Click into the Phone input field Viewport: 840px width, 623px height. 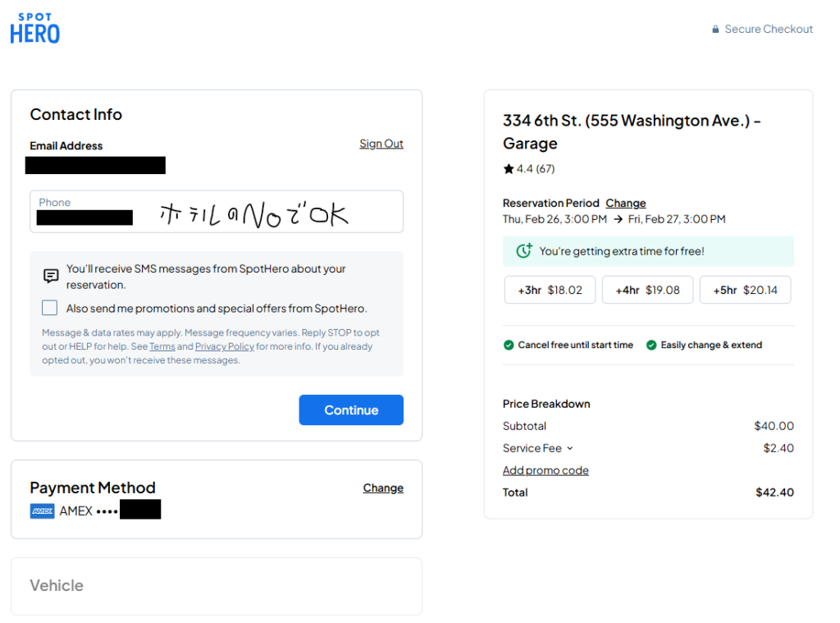pos(217,212)
